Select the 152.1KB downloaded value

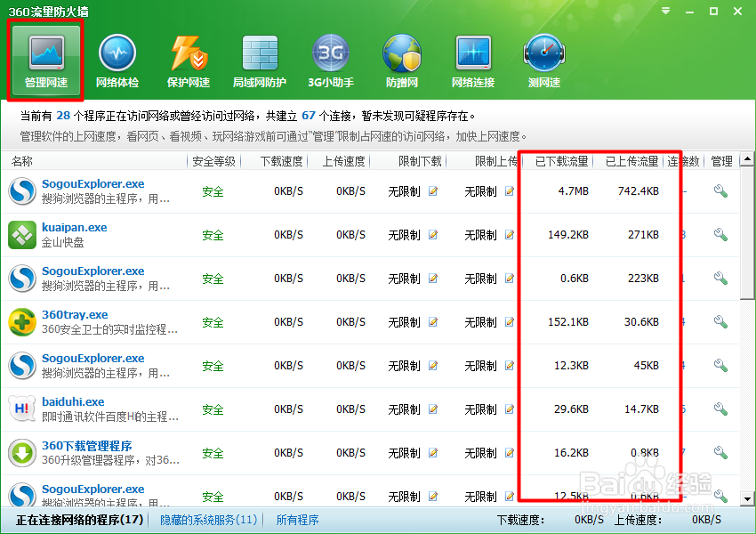point(568,322)
